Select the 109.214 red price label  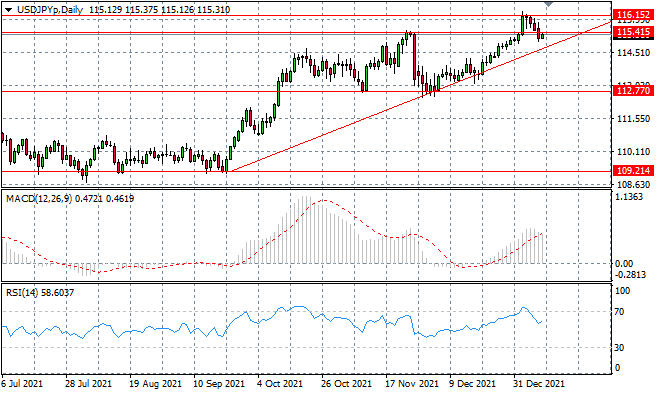[633, 171]
